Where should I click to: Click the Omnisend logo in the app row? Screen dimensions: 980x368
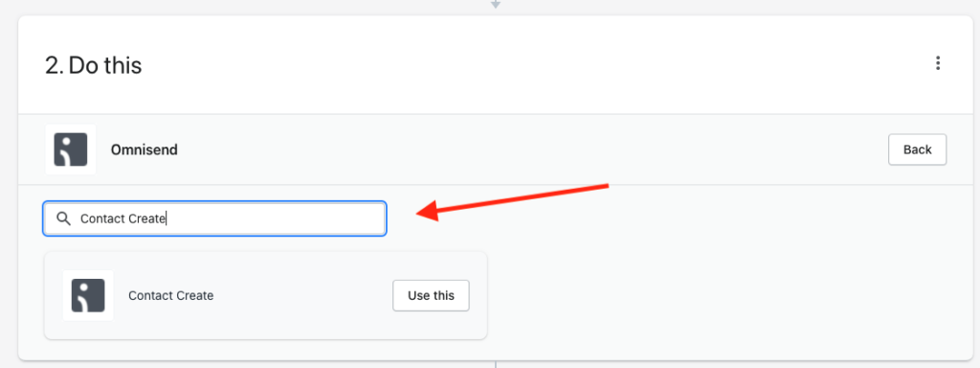71,149
